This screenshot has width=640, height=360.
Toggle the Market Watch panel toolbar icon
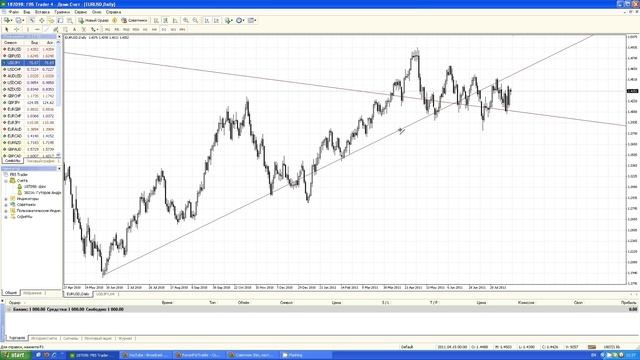coord(32,20)
